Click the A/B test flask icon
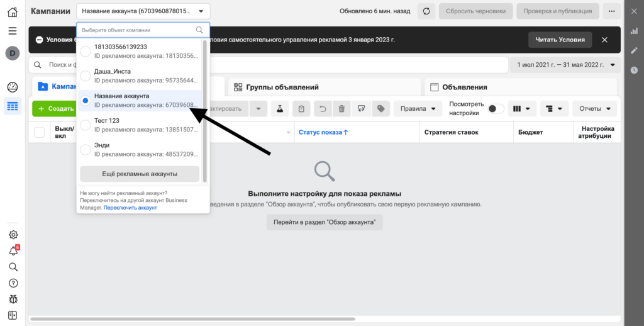The height and width of the screenshot is (326, 644). tap(280, 109)
